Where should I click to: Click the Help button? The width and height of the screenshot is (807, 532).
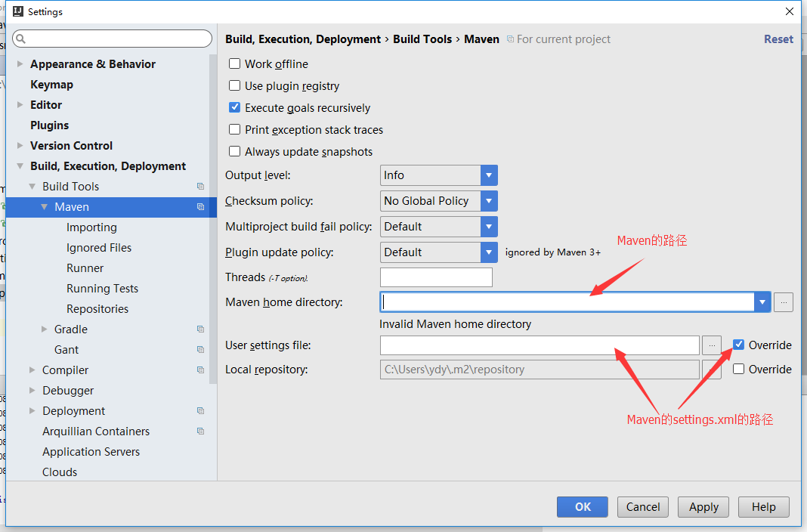[764, 507]
